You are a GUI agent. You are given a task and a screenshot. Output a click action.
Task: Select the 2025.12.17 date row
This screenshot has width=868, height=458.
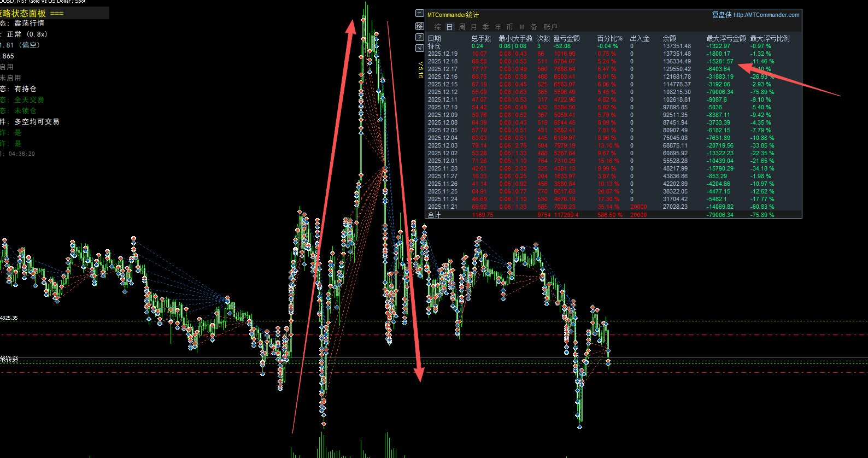pos(443,69)
